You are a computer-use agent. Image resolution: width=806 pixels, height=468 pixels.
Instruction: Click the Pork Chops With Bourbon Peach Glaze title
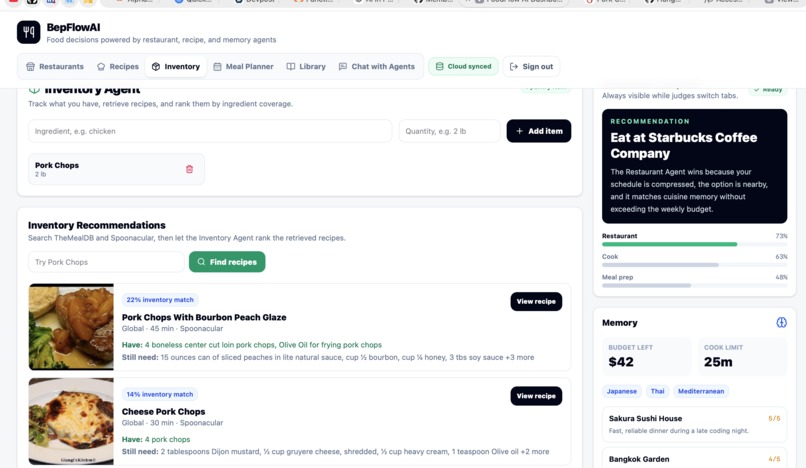click(x=204, y=317)
